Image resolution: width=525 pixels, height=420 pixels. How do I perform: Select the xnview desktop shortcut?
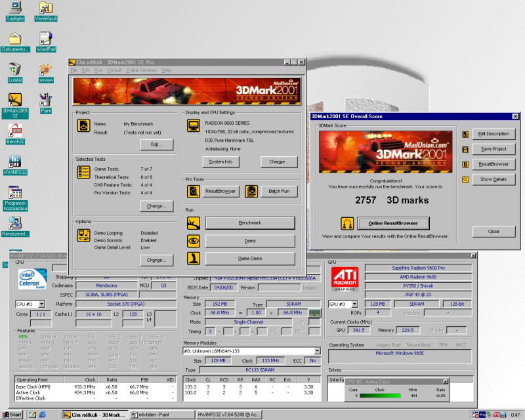46,73
